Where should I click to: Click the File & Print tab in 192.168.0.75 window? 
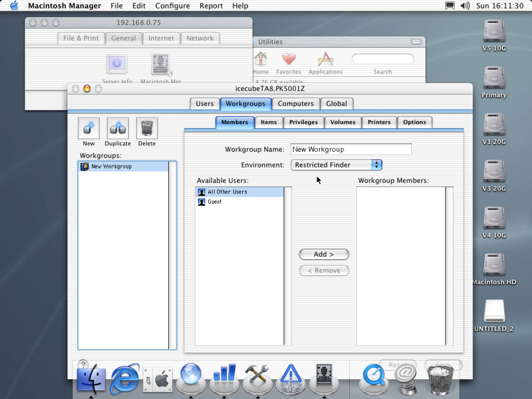(x=81, y=38)
